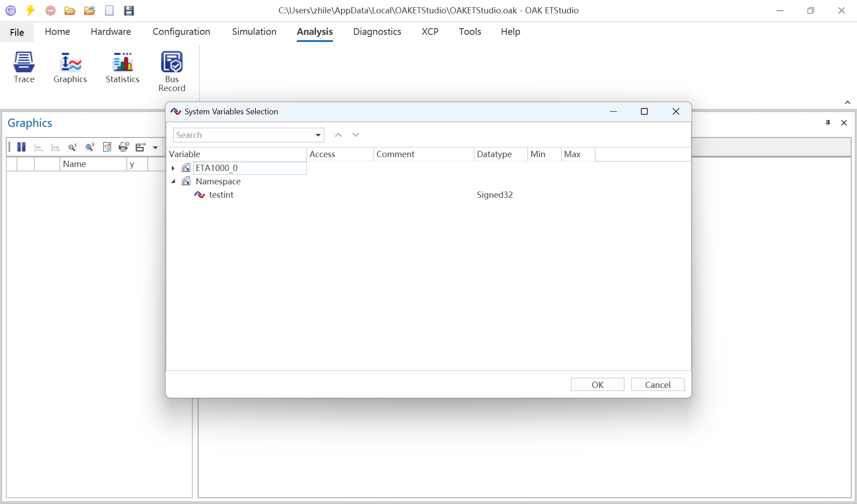Click zoom out X-axis magnifier icon

click(x=72, y=147)
